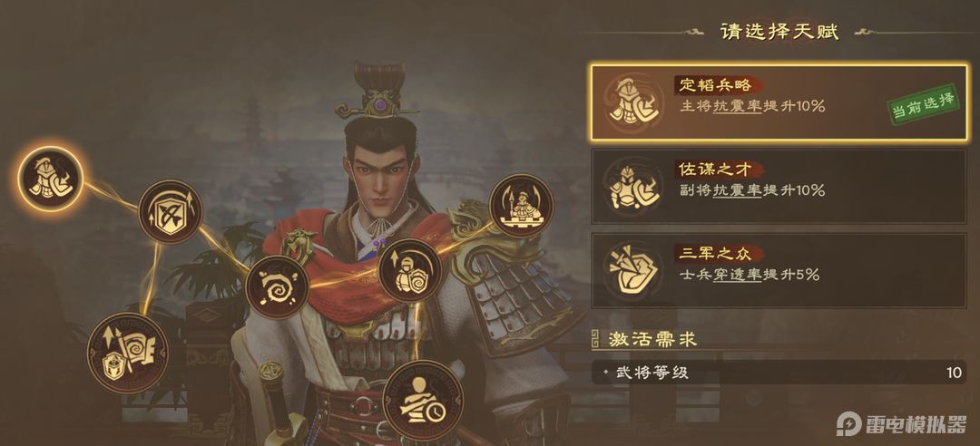Select the highlighted general armor talent node
Viewport: 980px width, 446px height.
coord(50,179)
